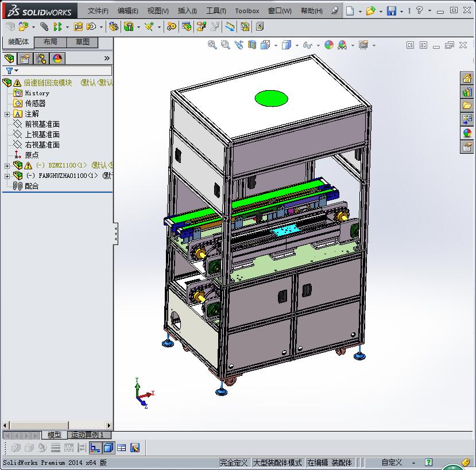
Task: Open the View Orientation dropdown arrow
Action: 276,45
